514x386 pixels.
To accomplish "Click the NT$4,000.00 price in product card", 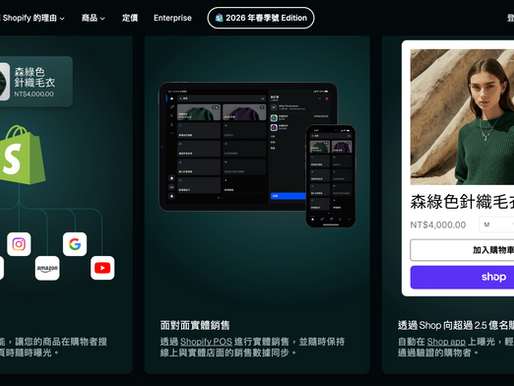I will pyautogui.click(x=438, y=225).
